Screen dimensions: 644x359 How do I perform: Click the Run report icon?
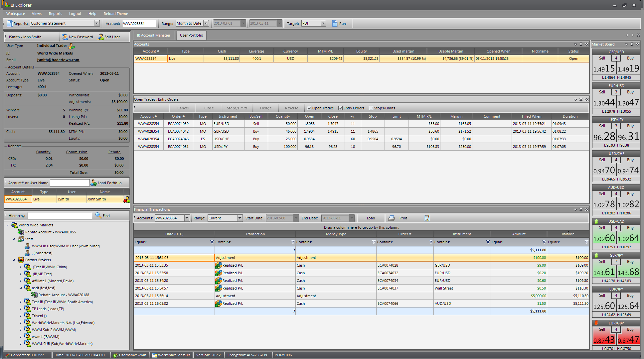335,24
